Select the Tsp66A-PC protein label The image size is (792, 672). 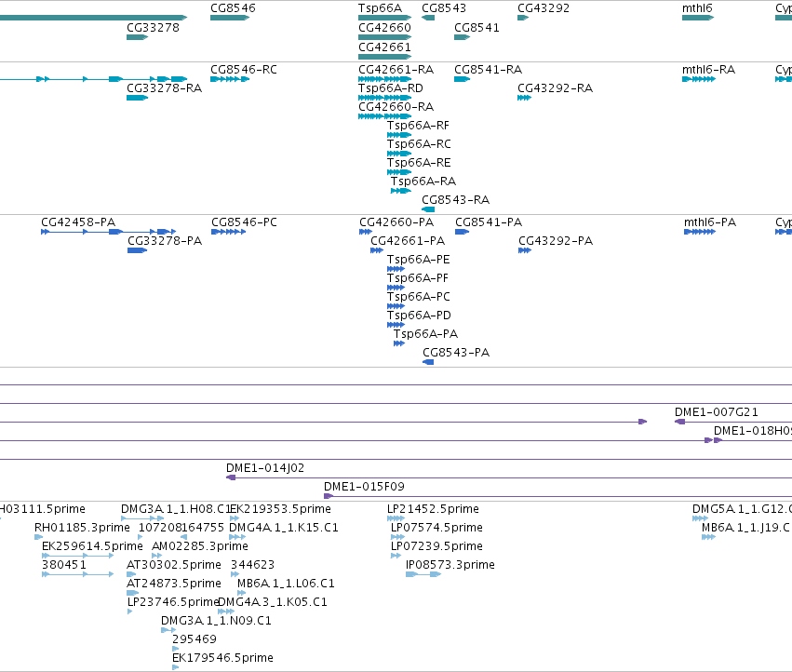pos(418,297)
